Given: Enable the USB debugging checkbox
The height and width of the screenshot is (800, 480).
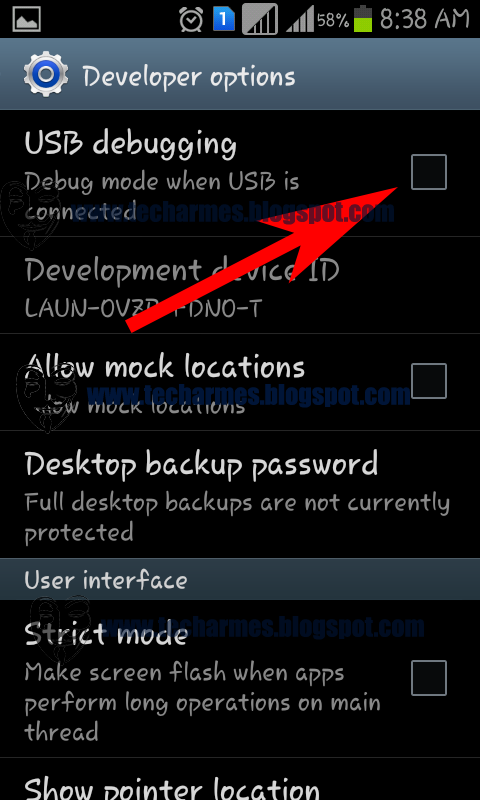Looking at the screenshot, I should point(428,172).
